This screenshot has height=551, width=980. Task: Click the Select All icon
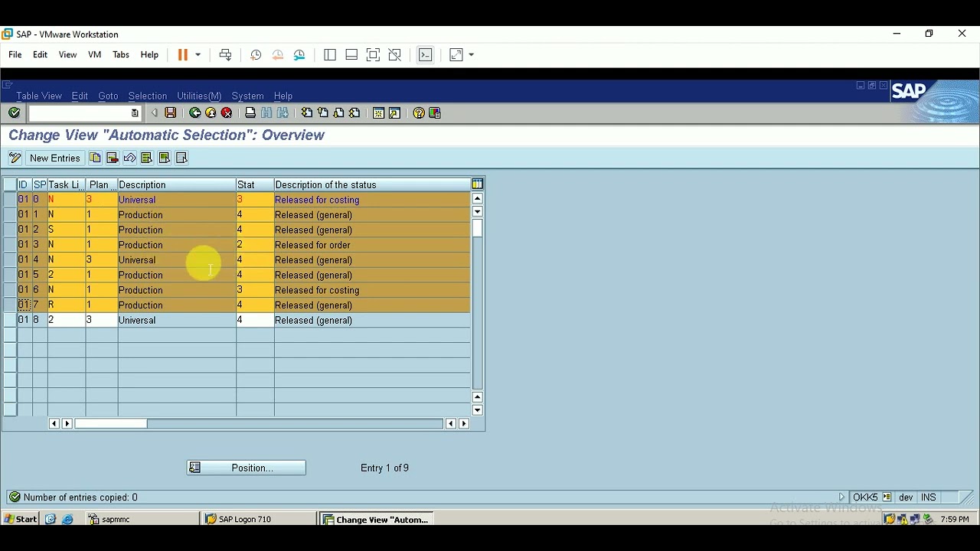click(x=147, y=158)
